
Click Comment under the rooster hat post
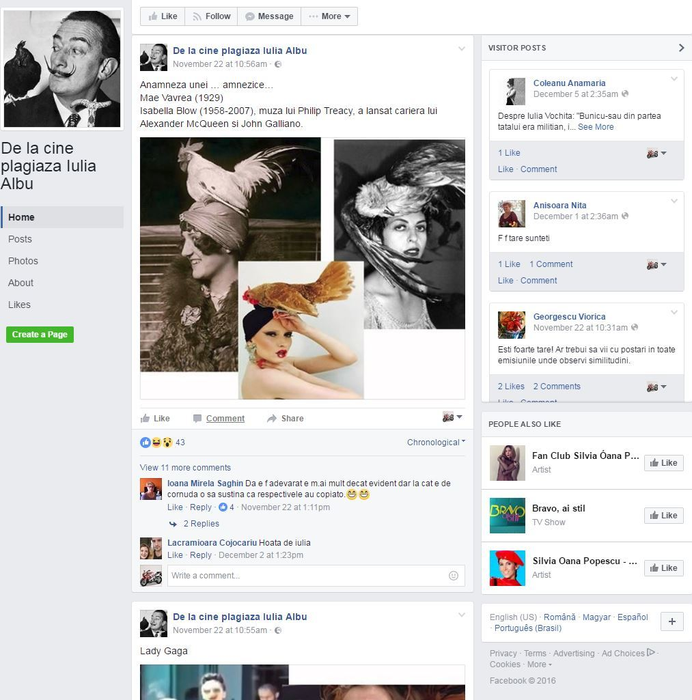point(219,418)
